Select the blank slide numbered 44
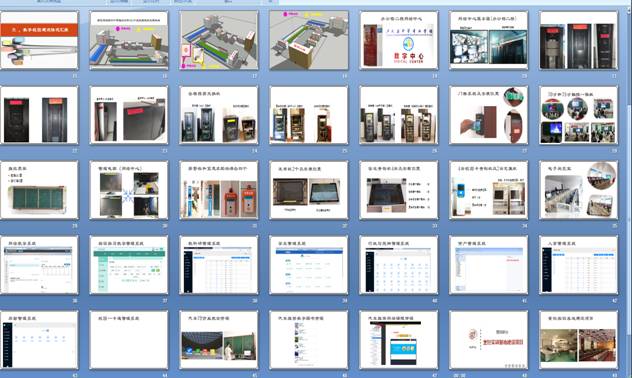 [129, 339]
